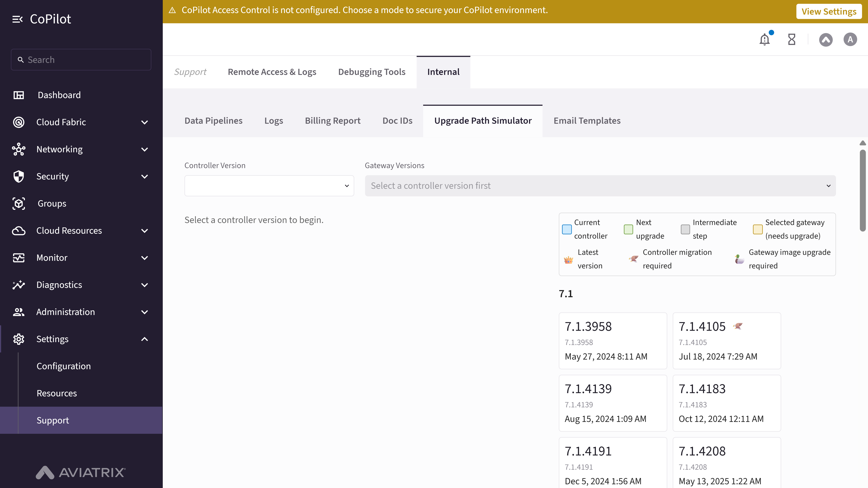The height and width of the screenshot is (488, 868).
Task: Click the View Settings button
Action: (x=829, y=12)
